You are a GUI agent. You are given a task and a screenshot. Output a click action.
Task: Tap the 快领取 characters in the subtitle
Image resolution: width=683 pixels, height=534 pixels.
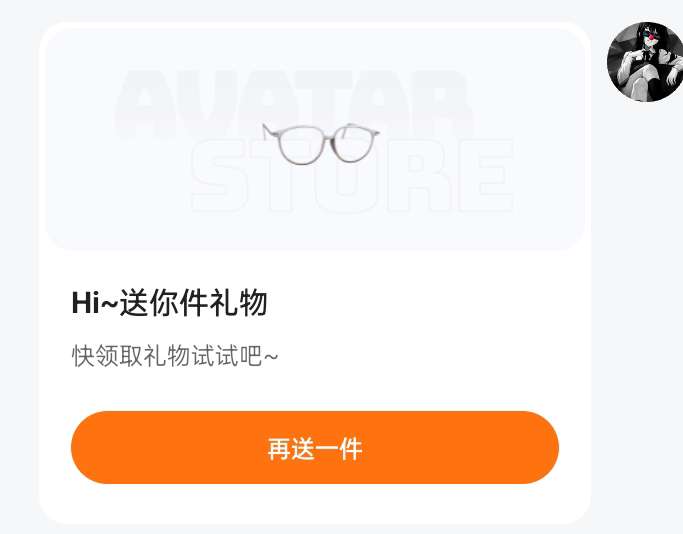(107, 356)
